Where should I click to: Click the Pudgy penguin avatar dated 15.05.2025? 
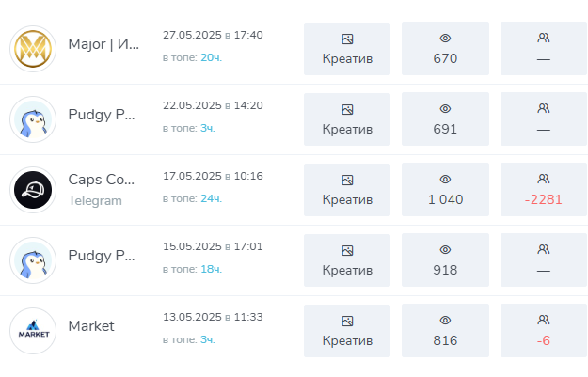(x=33, y=260)
